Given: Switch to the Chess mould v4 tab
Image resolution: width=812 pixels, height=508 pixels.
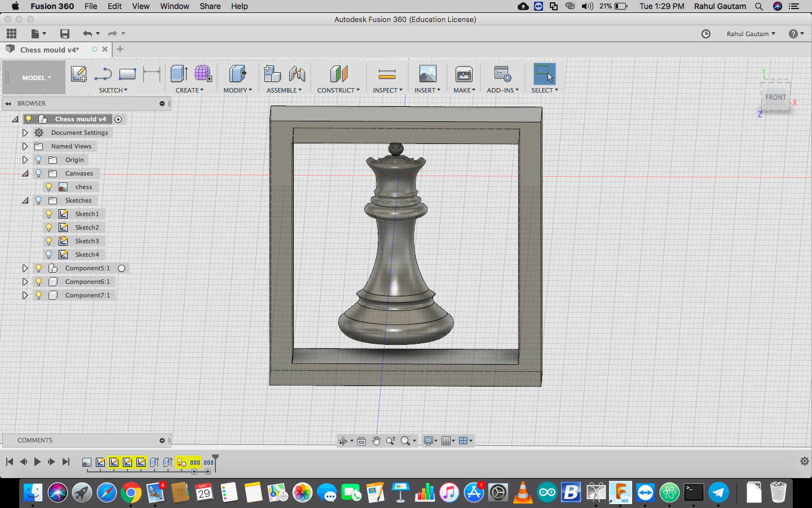Looking at the screenshot, I should click(50, 50).
